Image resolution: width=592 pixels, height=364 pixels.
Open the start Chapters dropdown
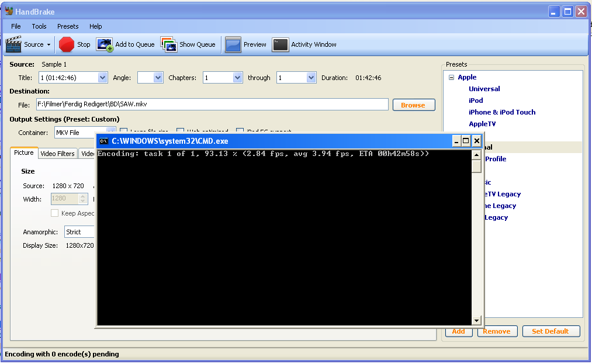(x=237, y=78)
